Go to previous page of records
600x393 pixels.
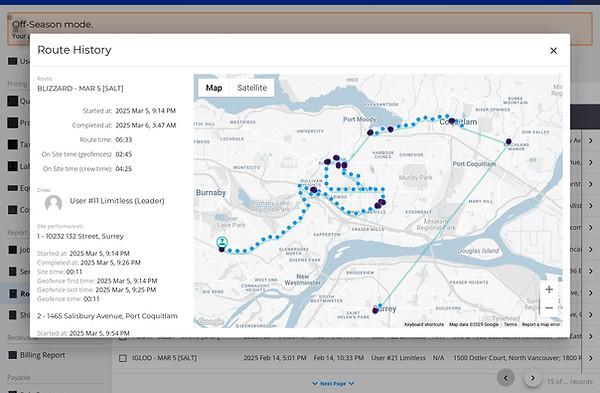click(x=505, y=378)
